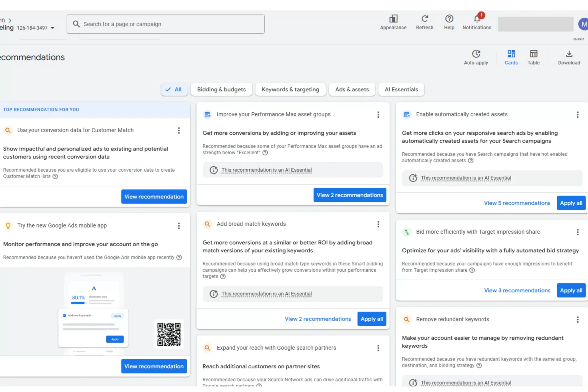Viewport: 588px width, 392px height.
Task: Click the help icon after Target impression share reason
Action: 472,270
